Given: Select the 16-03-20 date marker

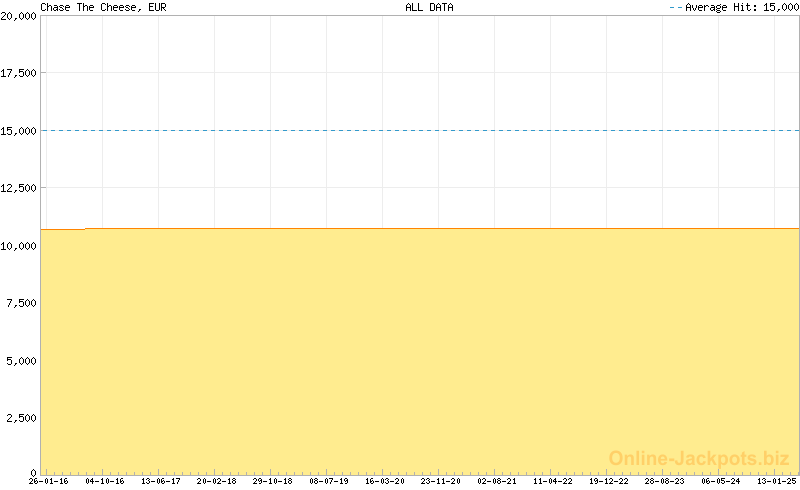Looking at the screenshot, I should (x=385, y=481).
